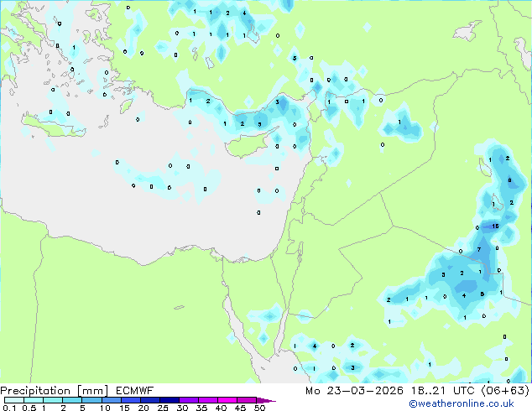The height and width of the screenshot is (411, 532).
Task: Click the island of Crete on the map
Action: [x=53, y=126]
